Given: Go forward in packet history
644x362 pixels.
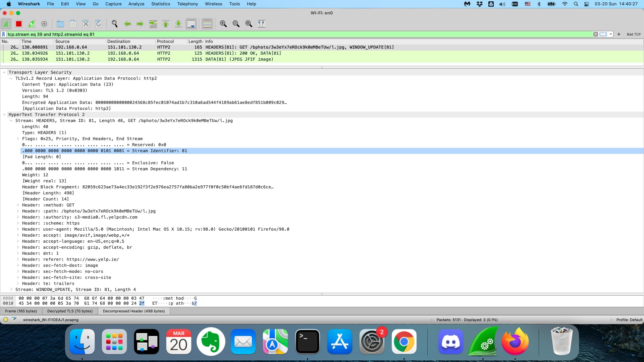Looking at the screenshot, I should tap(140, 24).
